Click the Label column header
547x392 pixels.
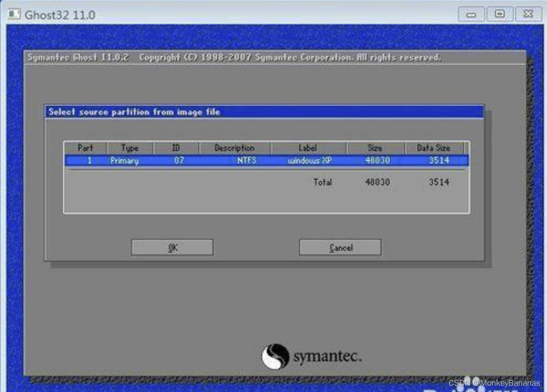(x=308, y=148)
